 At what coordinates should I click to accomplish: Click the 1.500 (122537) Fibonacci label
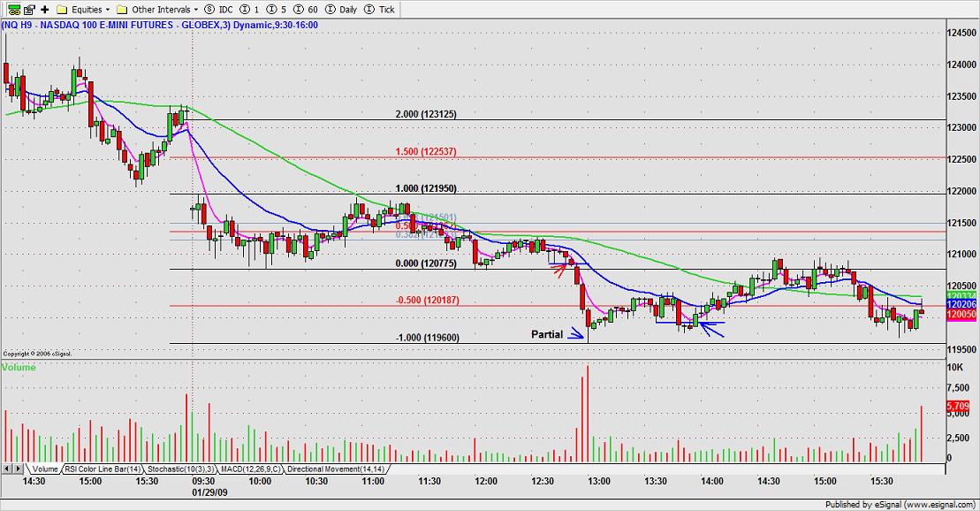pyautogui.click(x=426, y=151)
